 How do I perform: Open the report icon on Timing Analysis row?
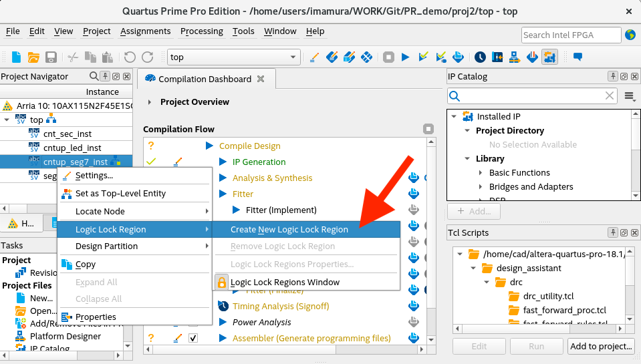coord(414,306)
